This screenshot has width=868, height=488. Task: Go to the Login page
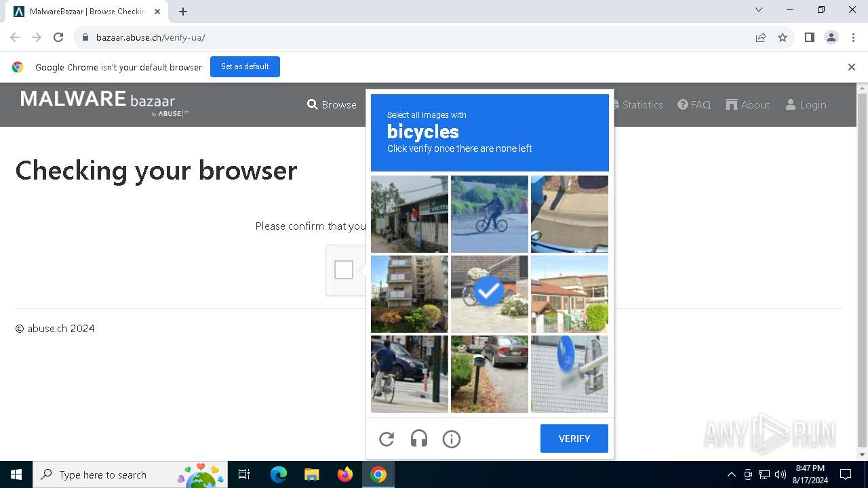click(x=806, y=104)
